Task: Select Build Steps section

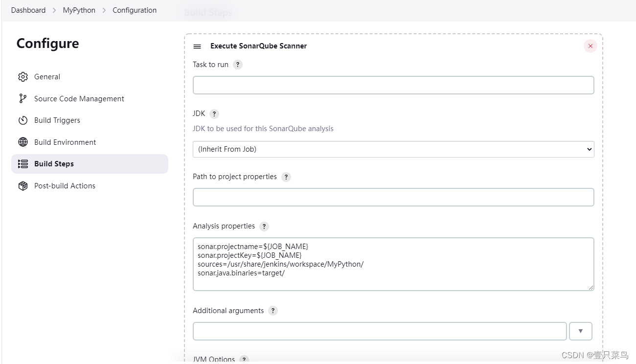Action: (90, 164)
